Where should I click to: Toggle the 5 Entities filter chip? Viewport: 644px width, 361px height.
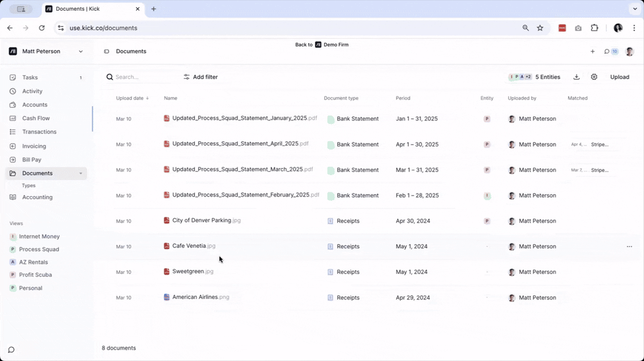click(536, 77)
